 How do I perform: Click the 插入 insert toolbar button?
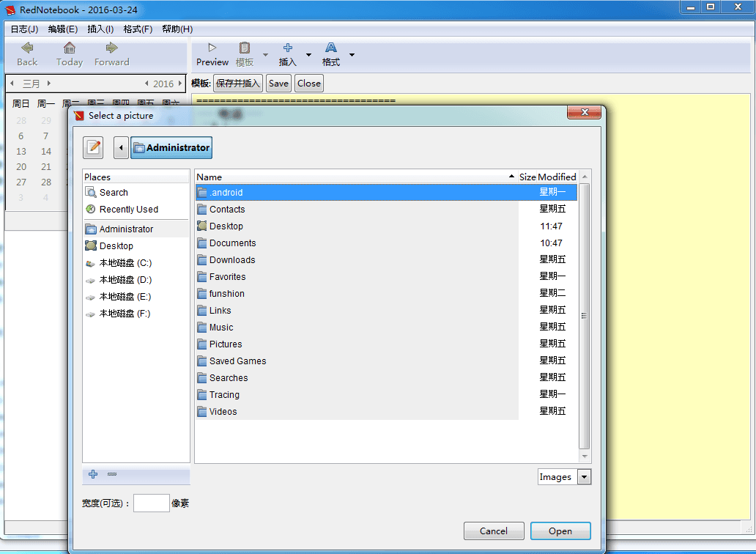(288, 54)
